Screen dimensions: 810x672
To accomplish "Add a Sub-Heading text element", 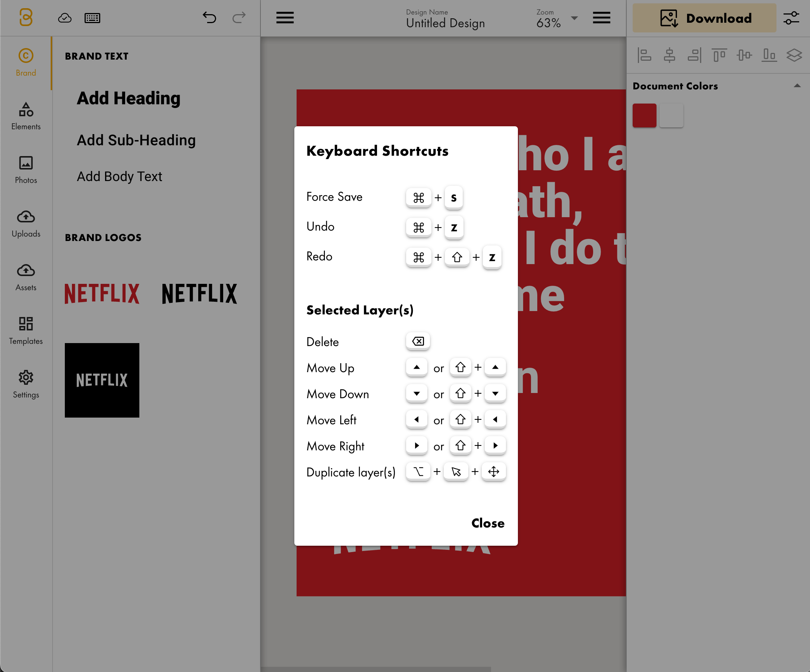I will [136, 140].
